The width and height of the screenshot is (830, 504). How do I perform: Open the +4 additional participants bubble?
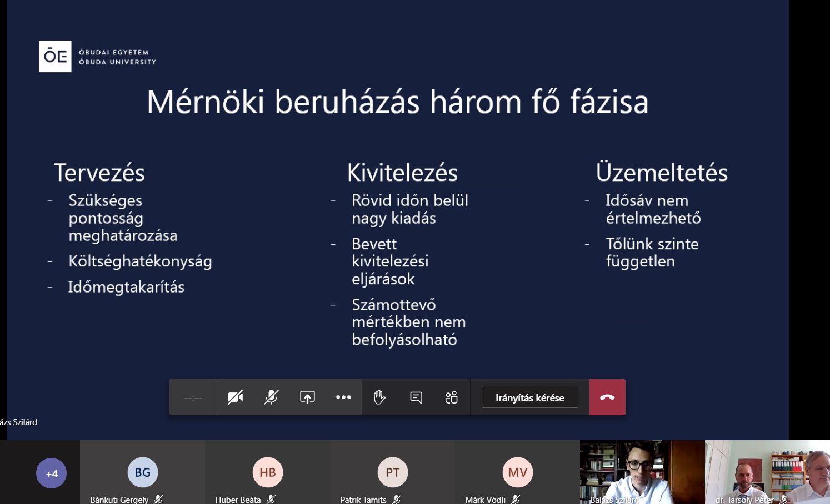point(51,473)
